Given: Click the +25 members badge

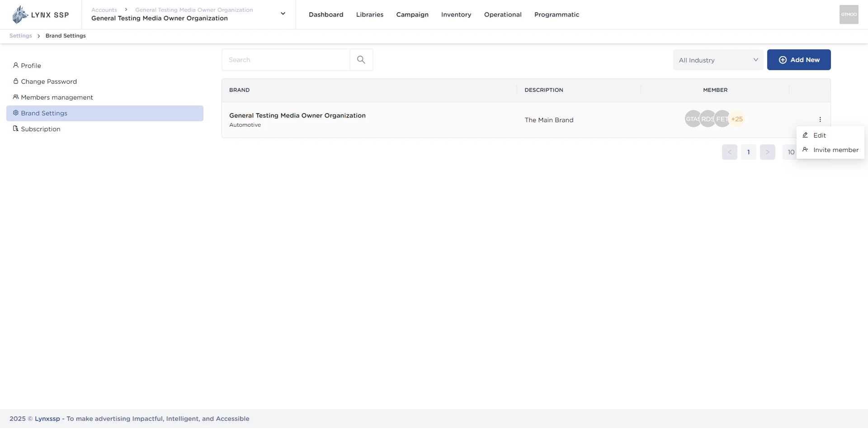Looking at the screenshot, I should [737, 119].
